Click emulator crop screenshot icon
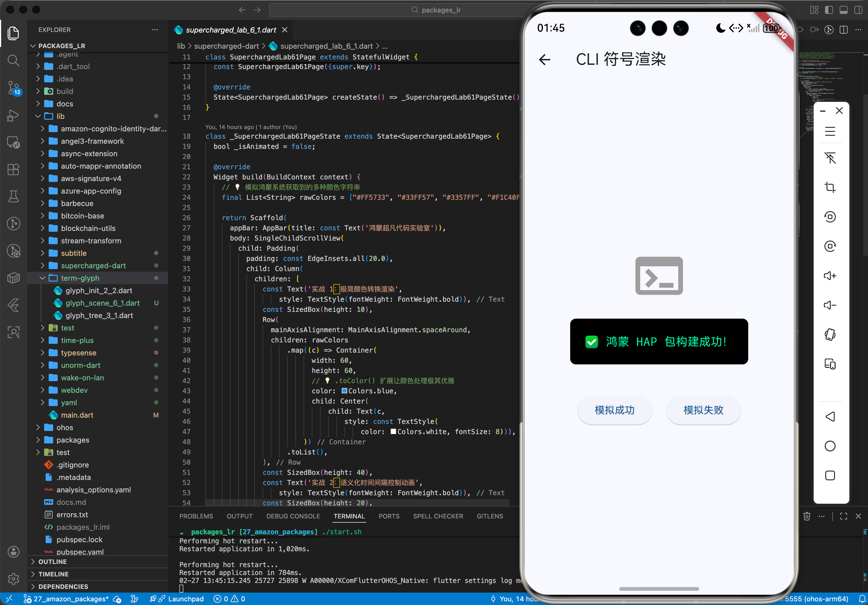Viewport: 868px width, 605px height. (830, 187)
